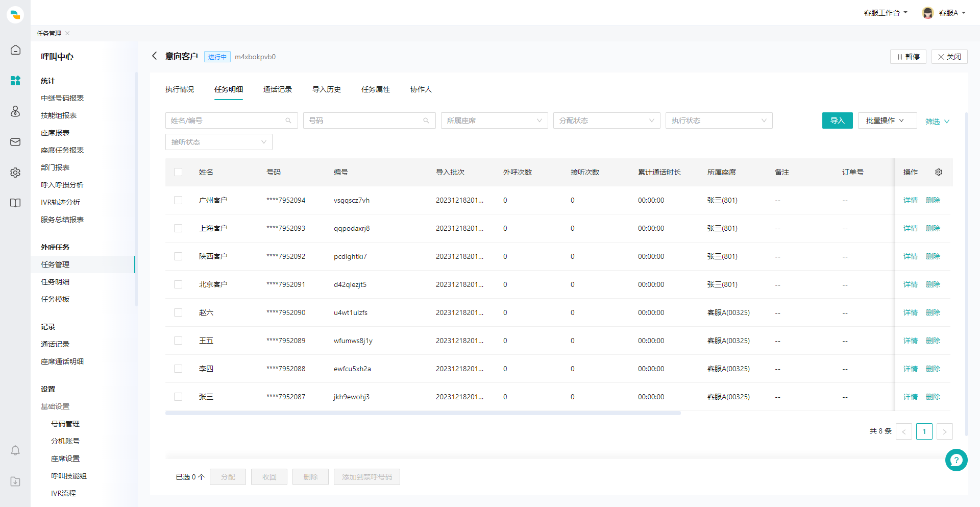Open IVR轨迹分析 in sidebar
The image size is (980, 507).
(x=60, y=202)
